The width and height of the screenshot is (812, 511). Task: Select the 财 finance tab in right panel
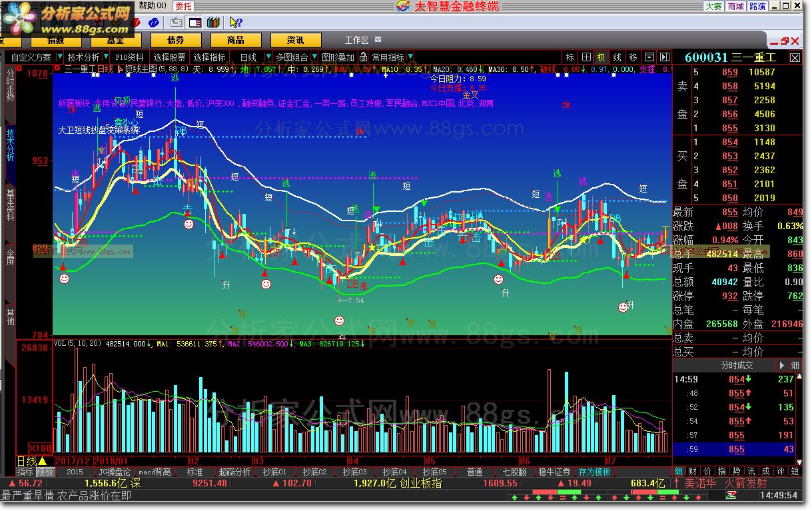click(x=692, y=472)
